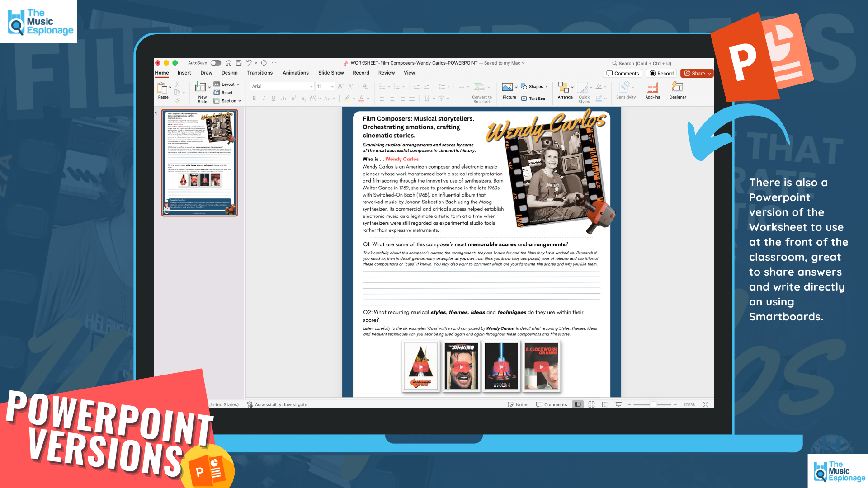Expand the Section dropdown
This screenshot has width=868, height=488.
(227, 101)
